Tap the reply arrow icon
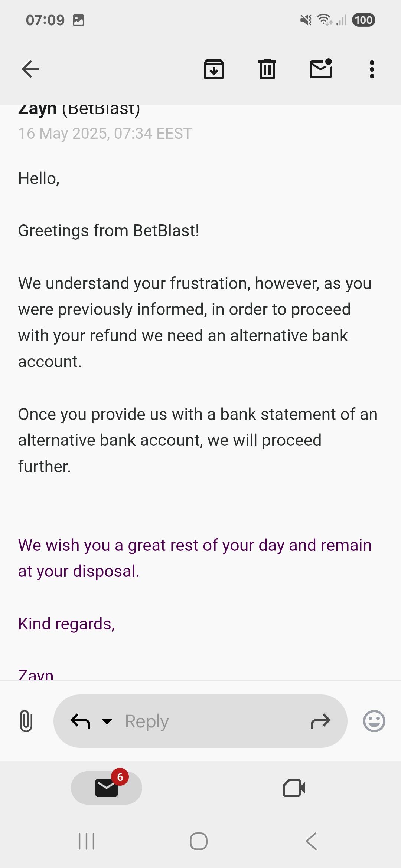 pos(80,721)
